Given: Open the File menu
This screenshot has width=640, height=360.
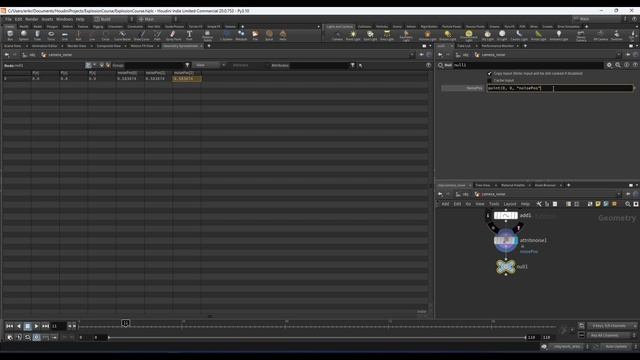Looking at the screenshot, I should (x=8, y=19).
